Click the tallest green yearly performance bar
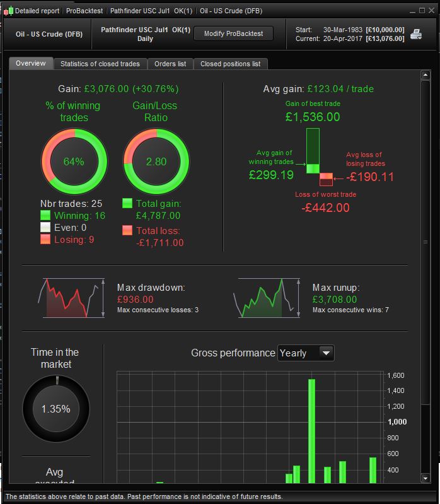 [x=311, y=431]
